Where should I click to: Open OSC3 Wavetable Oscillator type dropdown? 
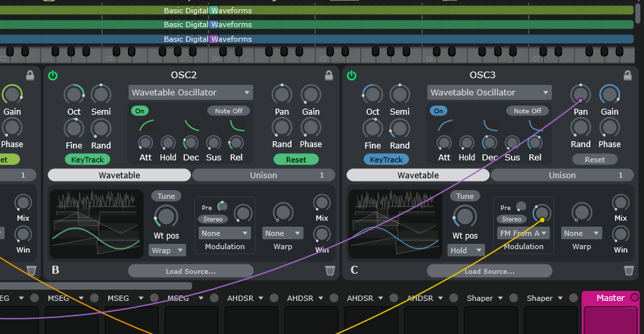[490, 92]
